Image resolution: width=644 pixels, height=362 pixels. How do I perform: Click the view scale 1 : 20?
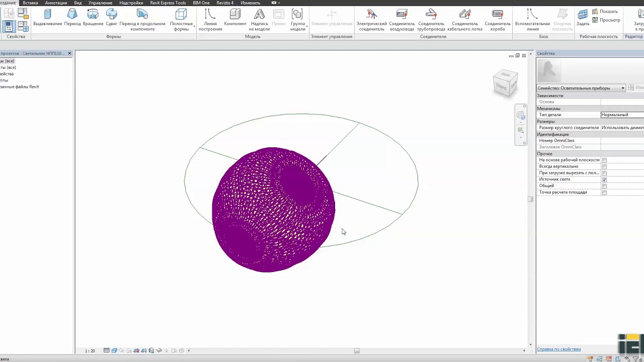pos(90,351)
